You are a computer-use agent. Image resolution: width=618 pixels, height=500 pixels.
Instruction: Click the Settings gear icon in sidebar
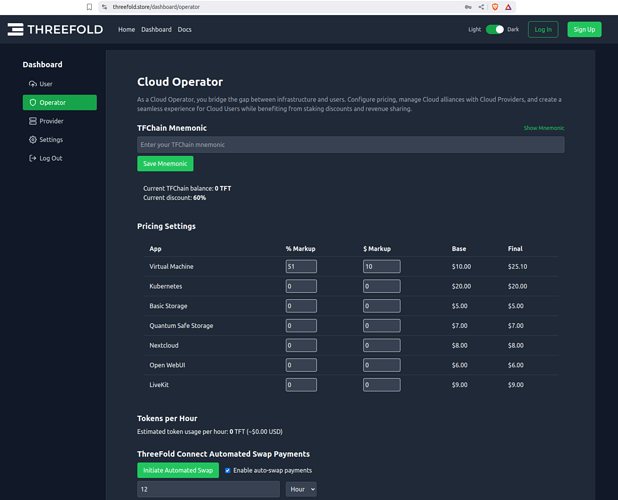coord(32,140)
